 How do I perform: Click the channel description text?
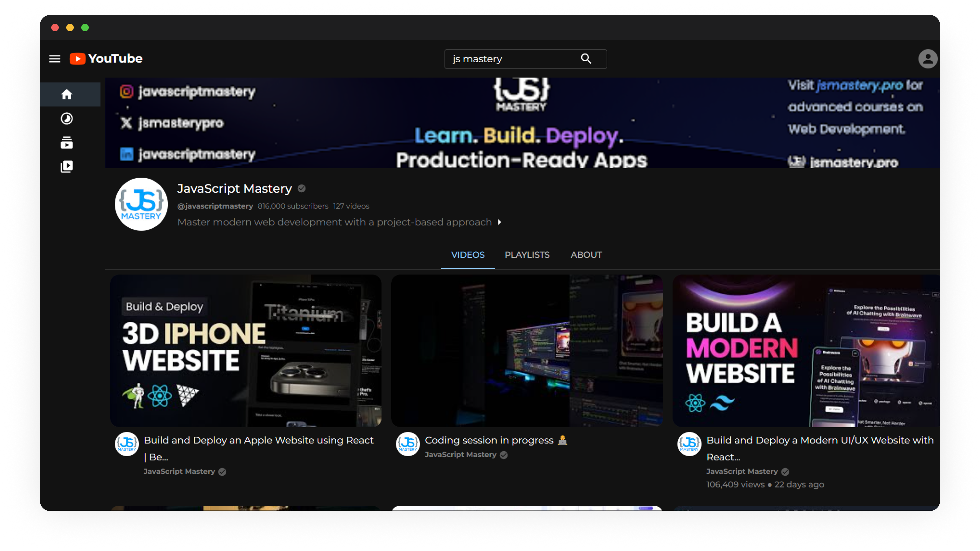tap(334, 222)
